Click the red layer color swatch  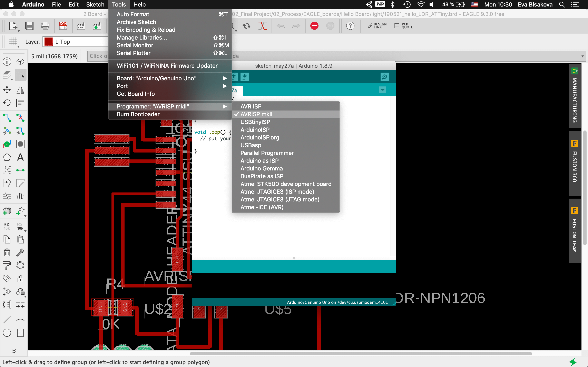pyautogui.click(x=49, y=42)
